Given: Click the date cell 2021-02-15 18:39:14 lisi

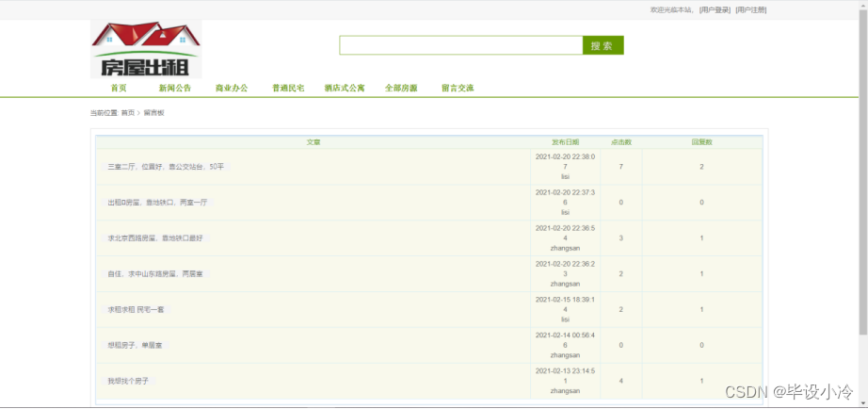Looking at the screenshot, I should click(565, 309).
